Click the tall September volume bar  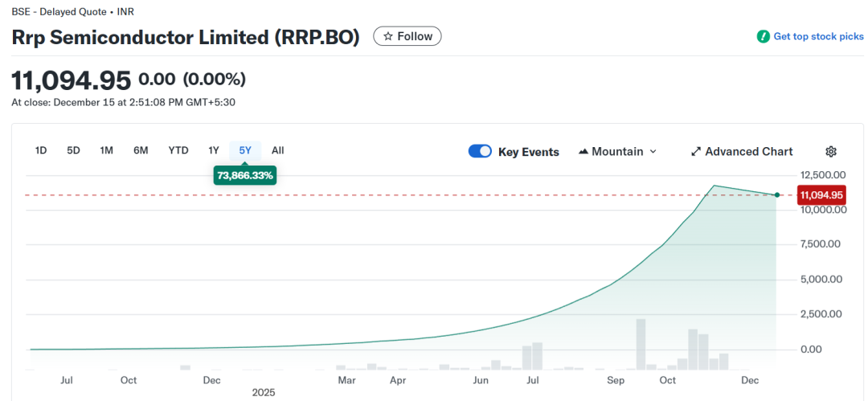pos(641,344)
